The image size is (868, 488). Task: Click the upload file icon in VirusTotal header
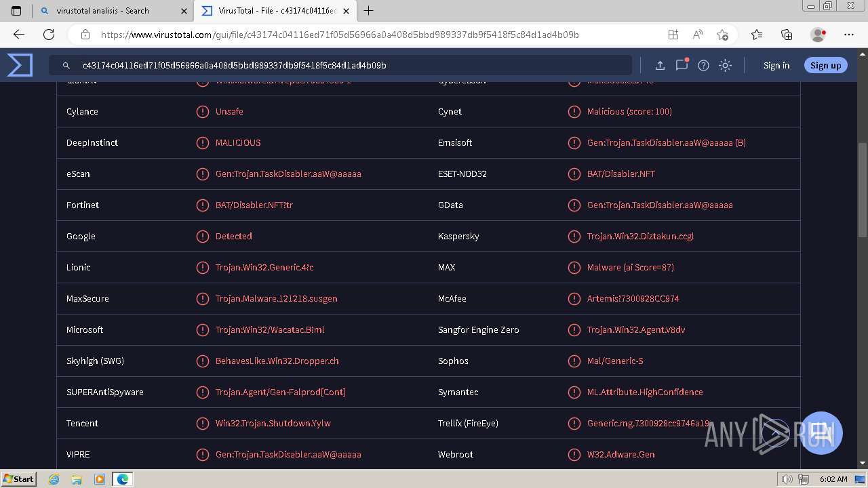coord(660,65)
